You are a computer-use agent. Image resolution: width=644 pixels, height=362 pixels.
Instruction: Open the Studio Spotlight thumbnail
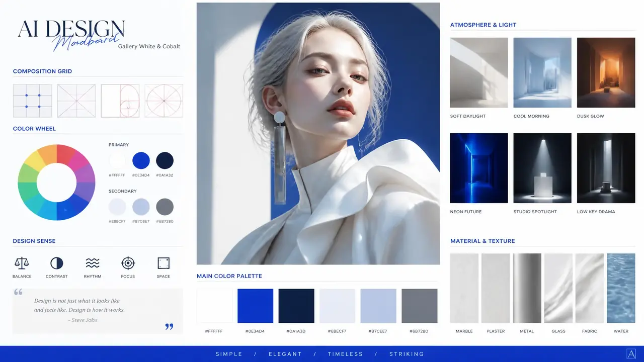pos(542,168)
